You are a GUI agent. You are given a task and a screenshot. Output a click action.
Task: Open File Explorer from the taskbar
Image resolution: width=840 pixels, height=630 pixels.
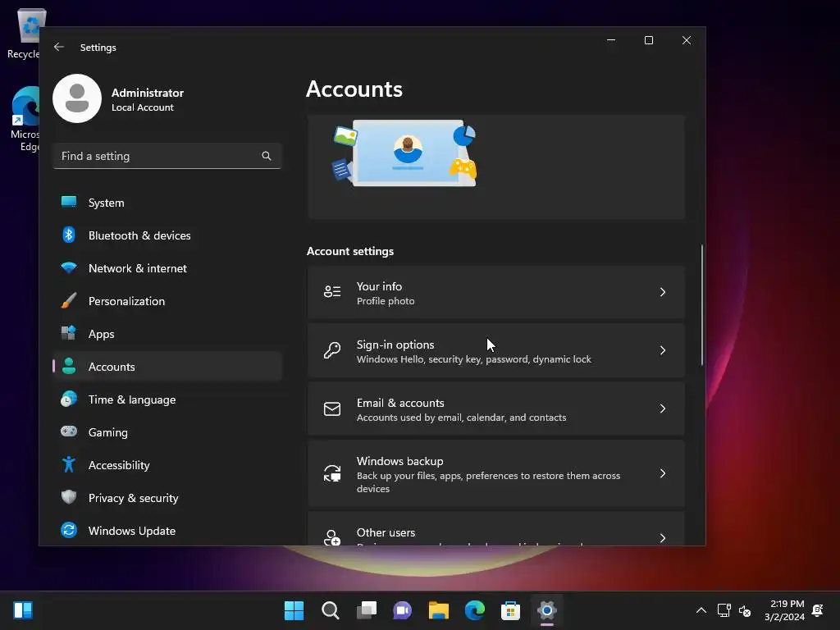(x=438, y=610)
